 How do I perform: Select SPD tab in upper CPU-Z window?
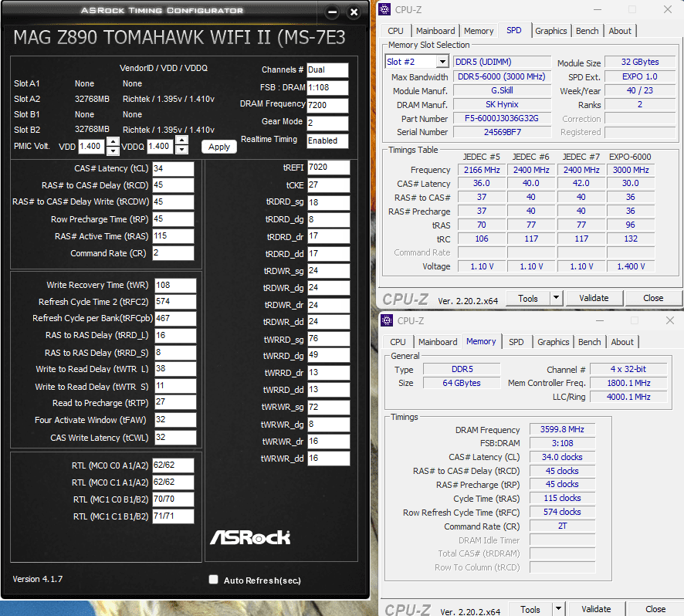click(514, 30)
